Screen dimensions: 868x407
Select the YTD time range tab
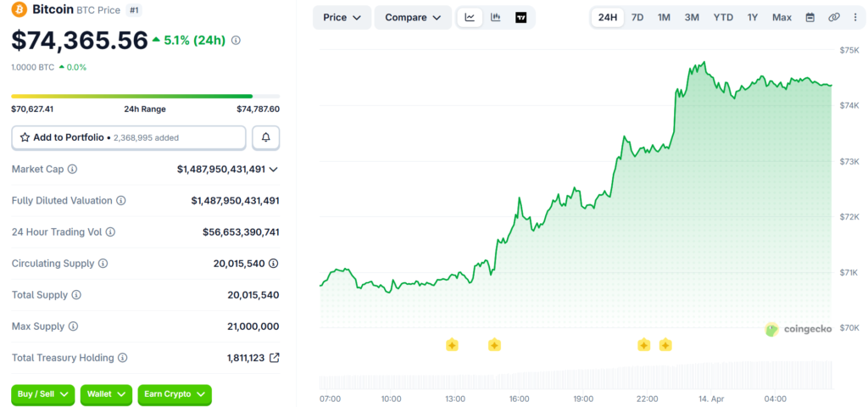(x=723, y=18)
